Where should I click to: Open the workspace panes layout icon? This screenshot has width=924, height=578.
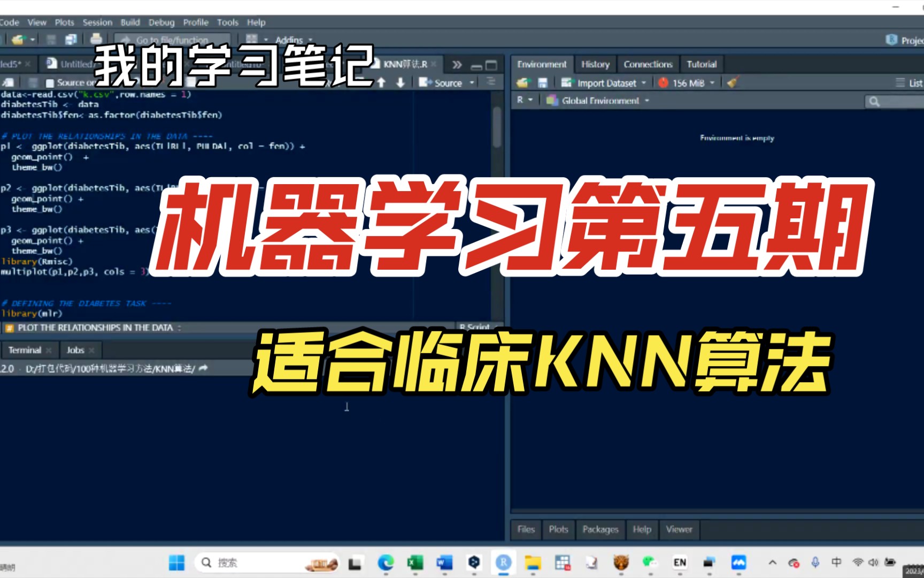click(x=252, y=40)
